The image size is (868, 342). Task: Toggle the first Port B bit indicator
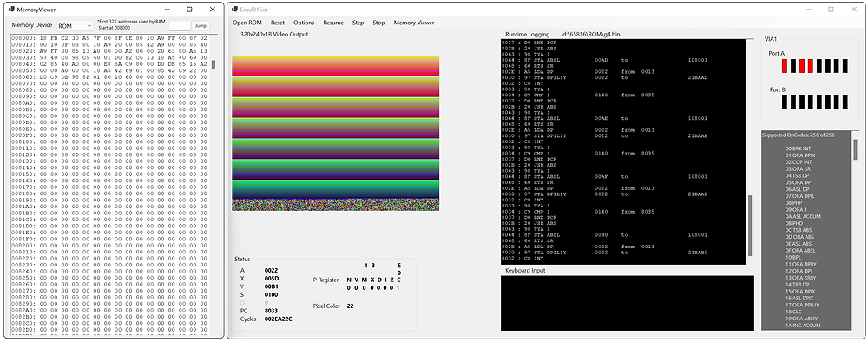click(x=785, y=102)
